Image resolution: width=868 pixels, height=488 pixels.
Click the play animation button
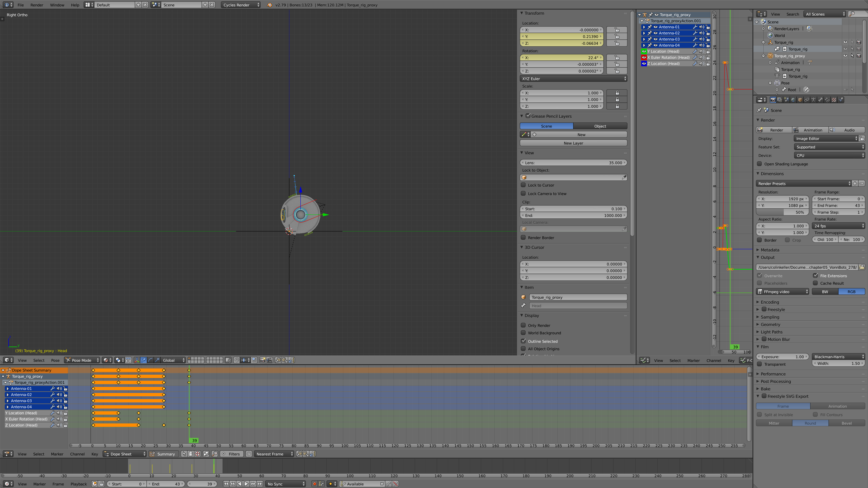[x=246, y=484]
